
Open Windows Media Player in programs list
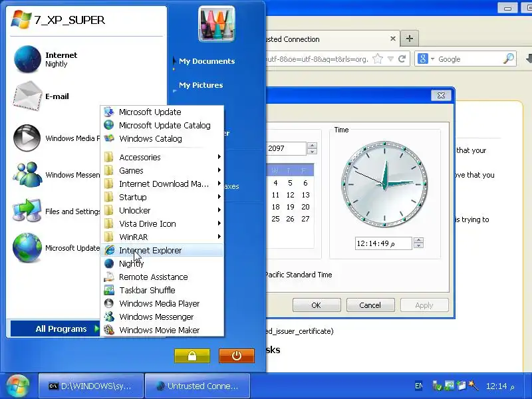(x=162, y=303)
